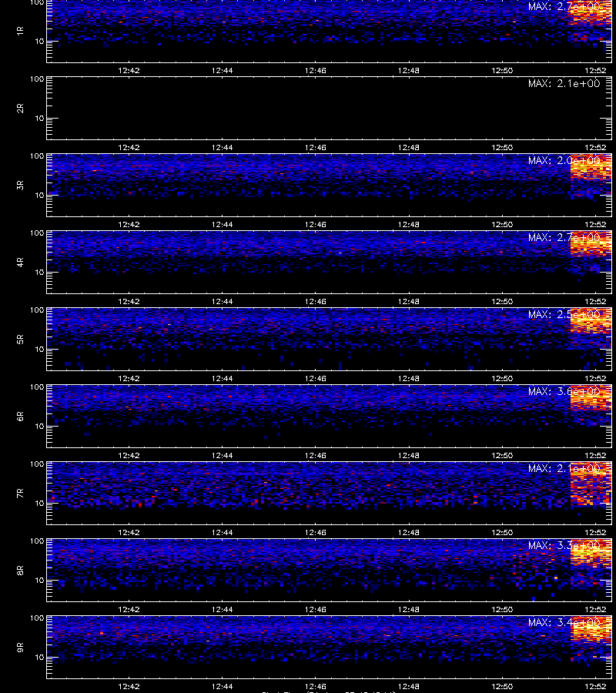Viewport: 616px width, 693px height.
Task: Click the 10 y-axis label of 4R panel
Action: click(x=39, y=273)
